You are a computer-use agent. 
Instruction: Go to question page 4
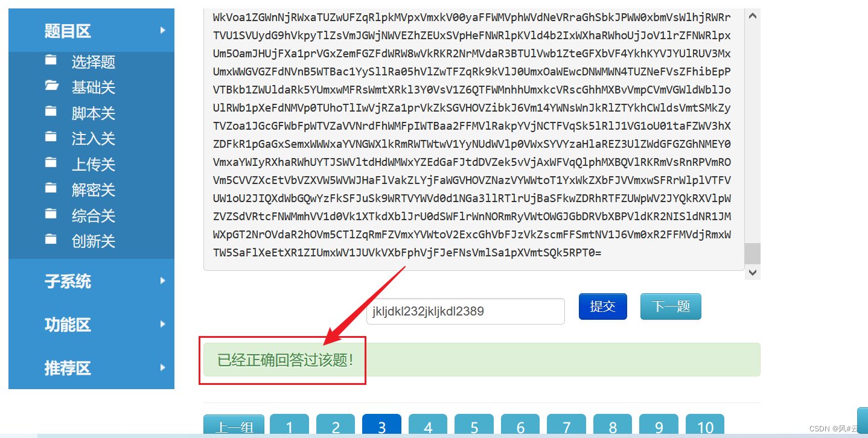pos(428,426)
